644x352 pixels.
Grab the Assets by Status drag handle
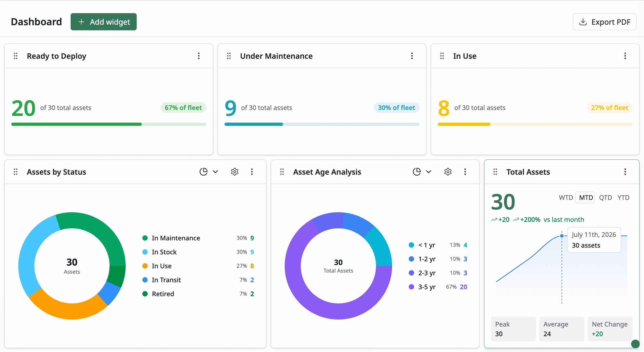tap(16, 172)
